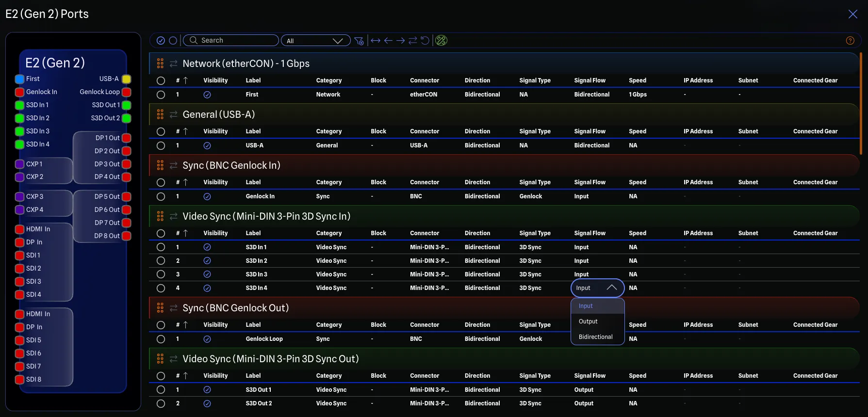
Task: Click blue First port indicator on device
Action: tap(20, 79)
